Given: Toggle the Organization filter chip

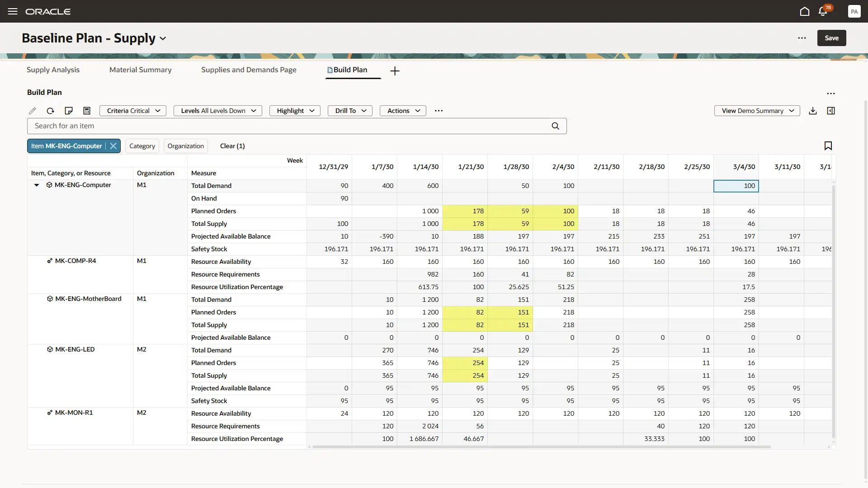Looking at the screenshot, I should [x=185, y=146].
